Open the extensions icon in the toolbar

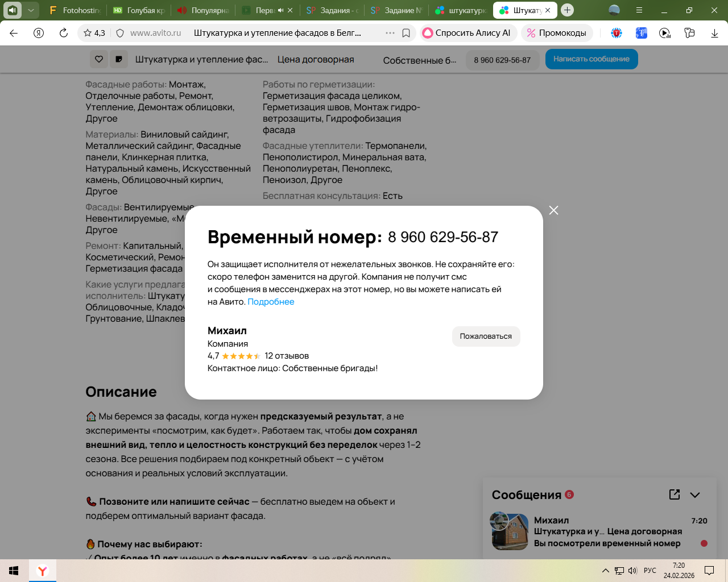pyautogui.click(x=690, y=33)
